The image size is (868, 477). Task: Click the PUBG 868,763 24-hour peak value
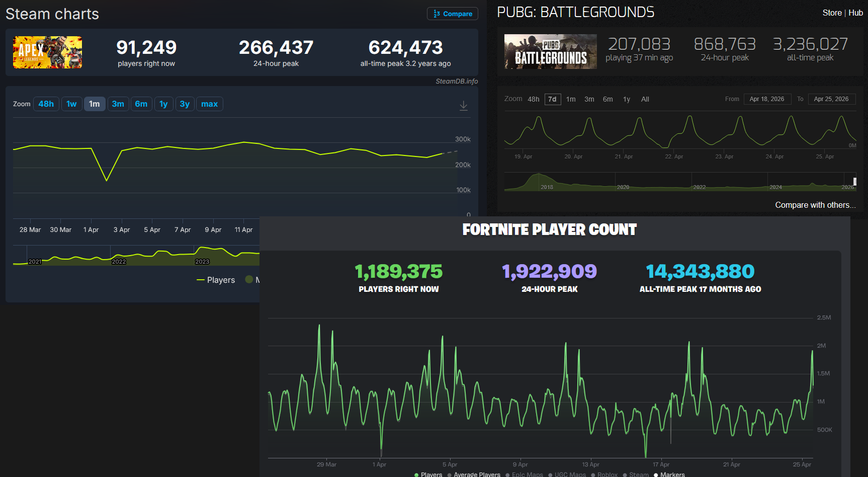click(725, 44)
